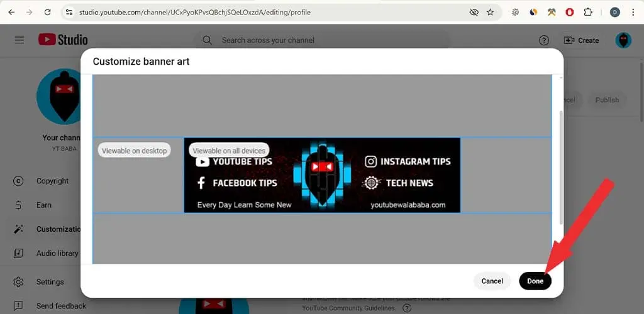Image resolution: width=644 pixels, height=314 pixels.
Task: Open the dark circular orange-swirl extension
Action: [533, 13]
